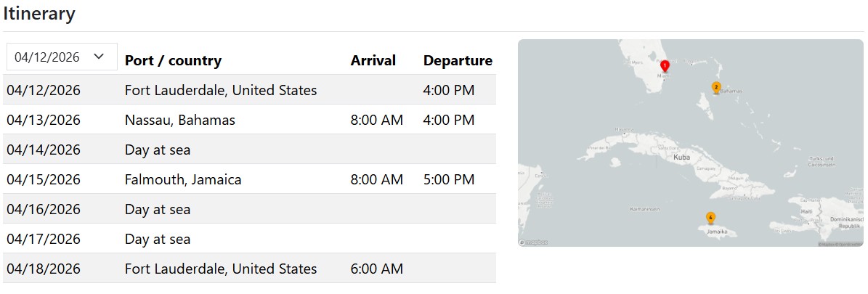This screenshot has width=868, height=294.
Task: Click the Port / country column header
Action: point(173,60)
